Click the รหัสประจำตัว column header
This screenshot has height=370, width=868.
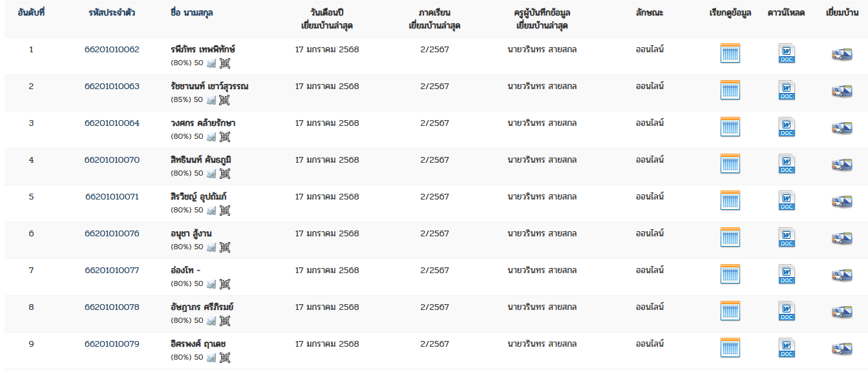click(112, 13)
